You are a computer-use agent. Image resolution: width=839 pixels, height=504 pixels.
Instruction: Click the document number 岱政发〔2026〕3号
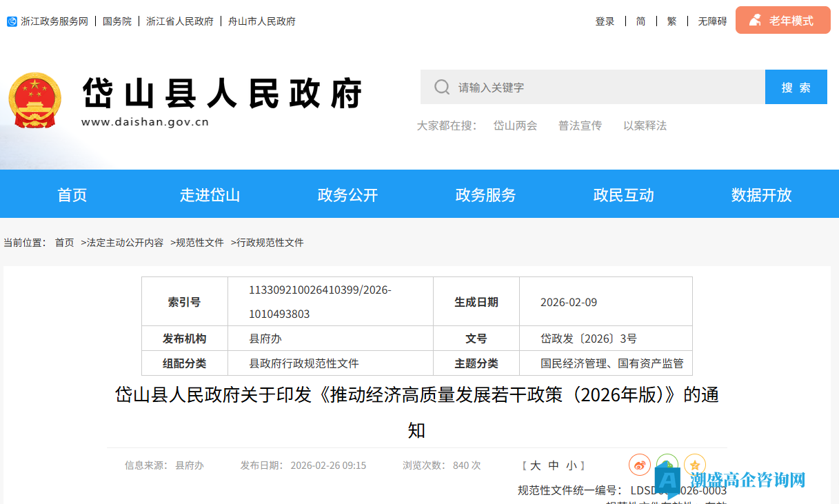[x=589, y=339]
